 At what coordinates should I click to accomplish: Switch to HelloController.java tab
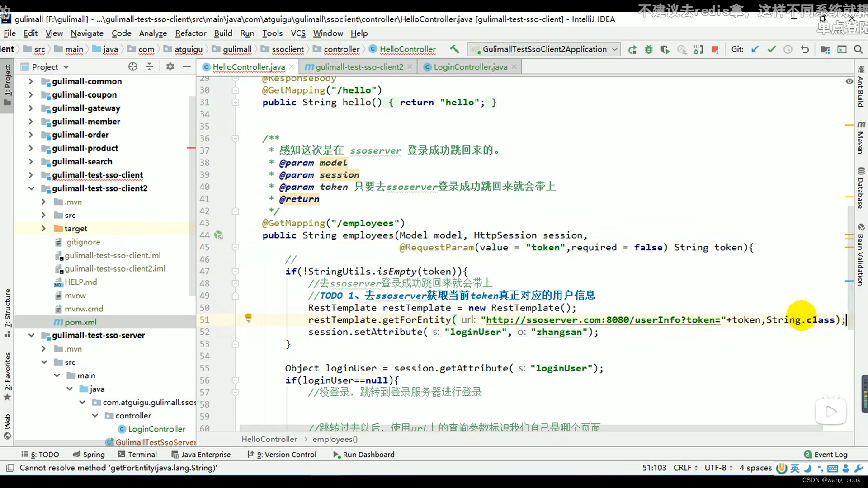248,67
